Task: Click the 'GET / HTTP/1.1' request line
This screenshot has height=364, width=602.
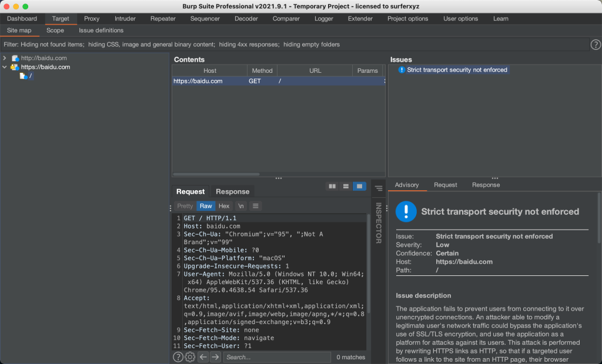Action: pos(210,218)
